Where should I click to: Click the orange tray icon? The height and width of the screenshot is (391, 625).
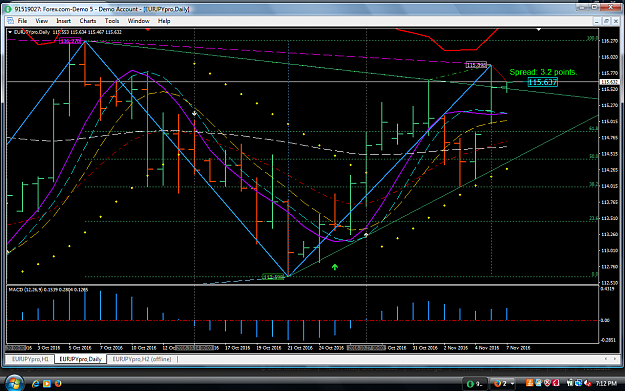coord(530,383)
